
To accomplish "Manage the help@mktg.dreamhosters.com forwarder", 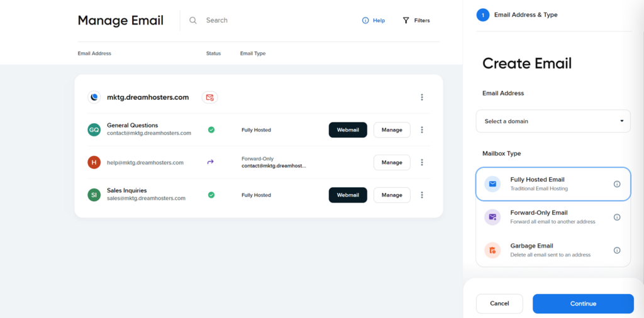I will point(392,163).
